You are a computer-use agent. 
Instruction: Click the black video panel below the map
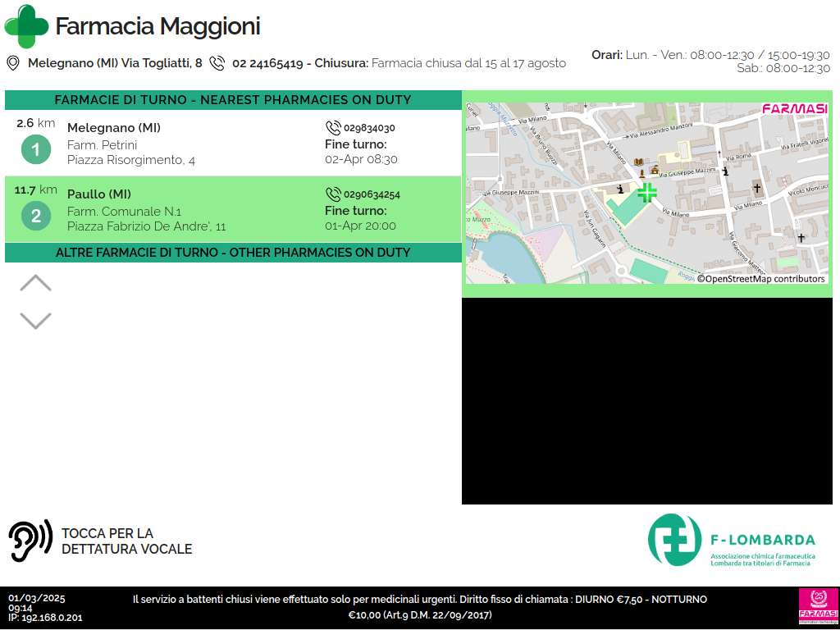click(646, 400)
